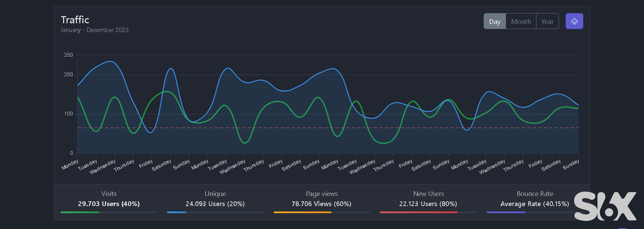The width and height of the screenshot is (644, 229).
Task: Click the January - December 2023 subtitle
Action: tap(95, 30)
